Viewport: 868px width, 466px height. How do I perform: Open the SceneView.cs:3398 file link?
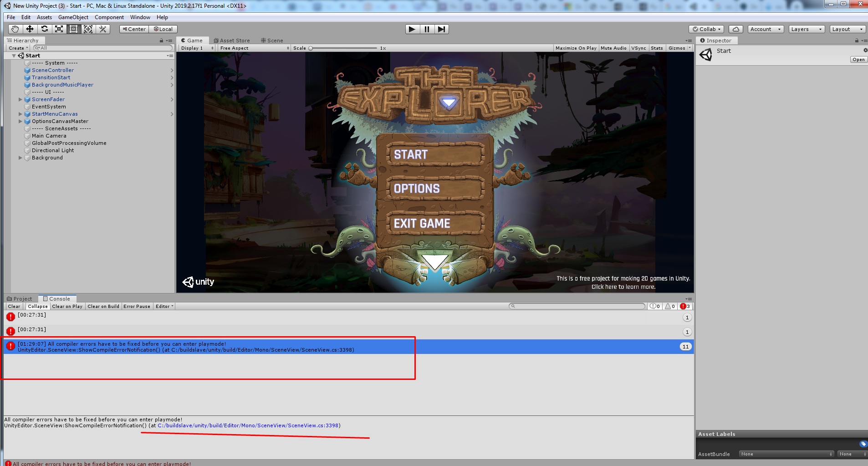[248, 425]
